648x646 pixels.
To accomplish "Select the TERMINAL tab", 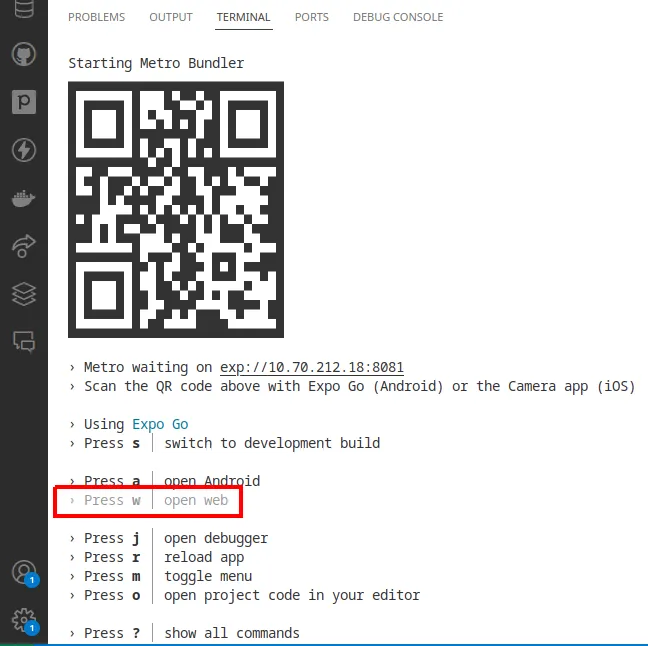I will 243,17.
